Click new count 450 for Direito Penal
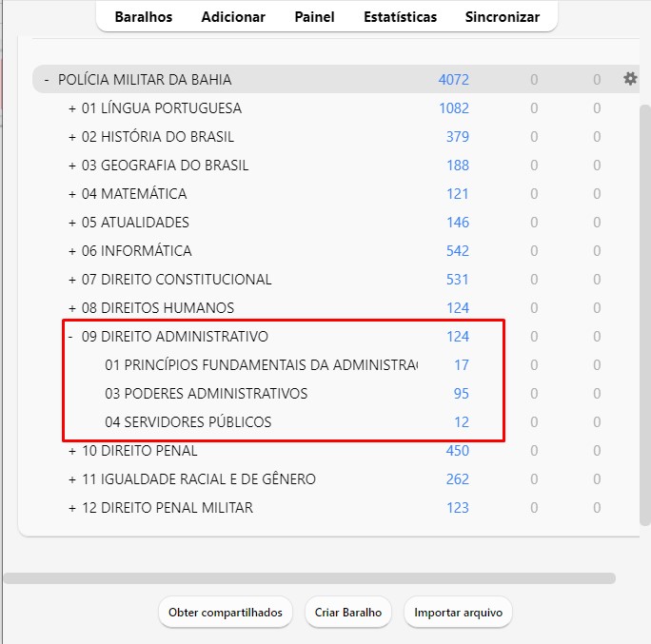The height and width of the screenshot is (644, 651). [x=458, y=451]
